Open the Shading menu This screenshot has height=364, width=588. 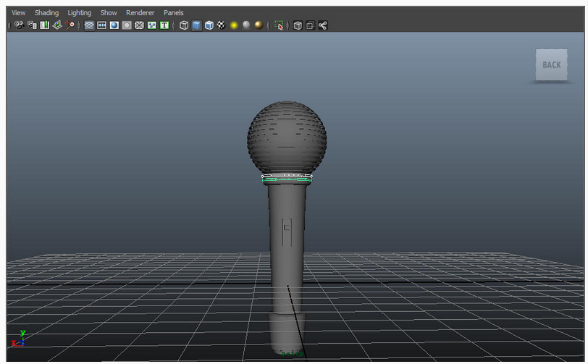[x=47, y=13]
